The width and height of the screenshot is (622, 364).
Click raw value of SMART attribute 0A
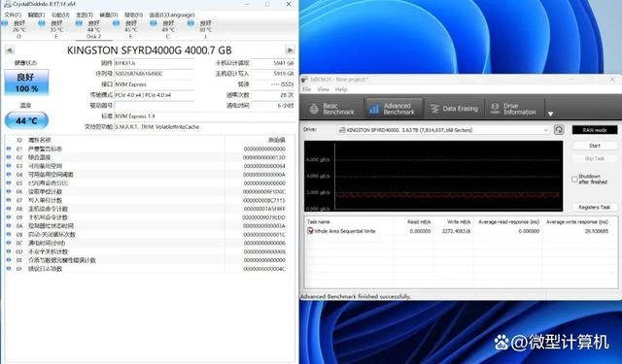264,226
